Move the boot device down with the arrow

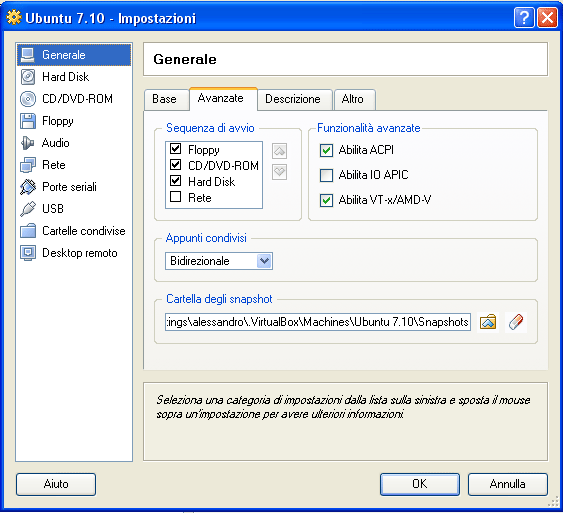point(279,172)
